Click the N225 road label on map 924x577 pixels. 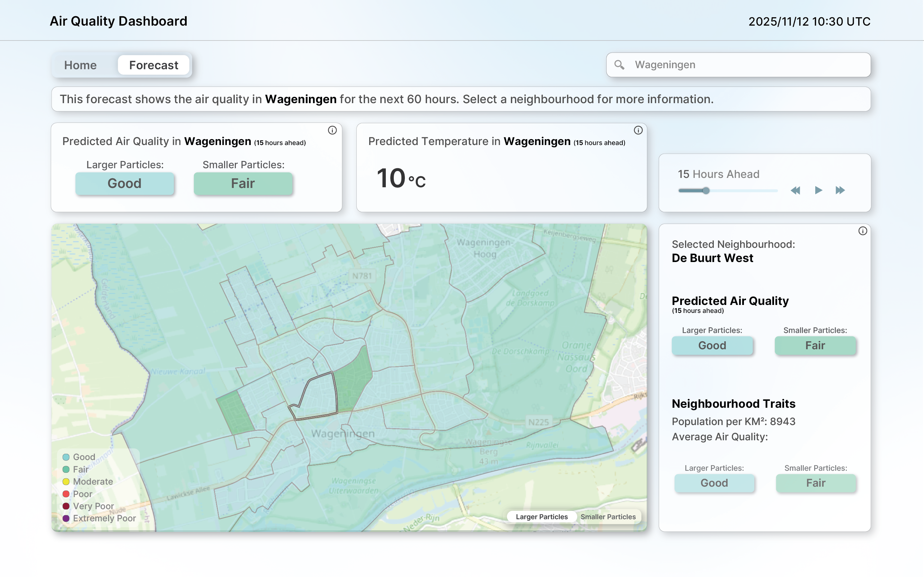pyautogui.click(x=538, y=422)
